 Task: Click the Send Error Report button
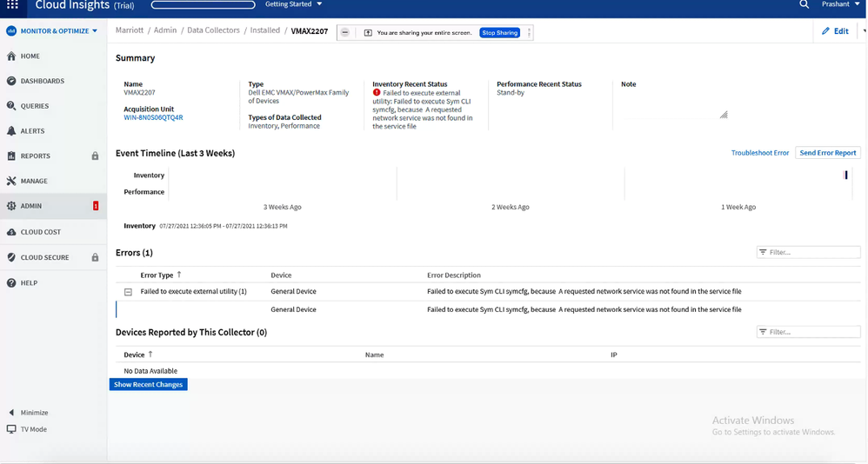(827, 153)
